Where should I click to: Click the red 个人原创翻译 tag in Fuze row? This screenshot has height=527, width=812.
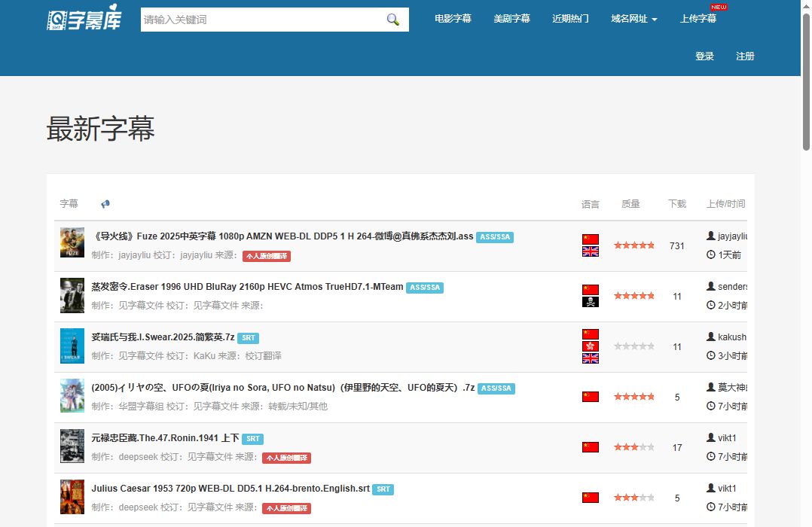(x=267, y=256)
